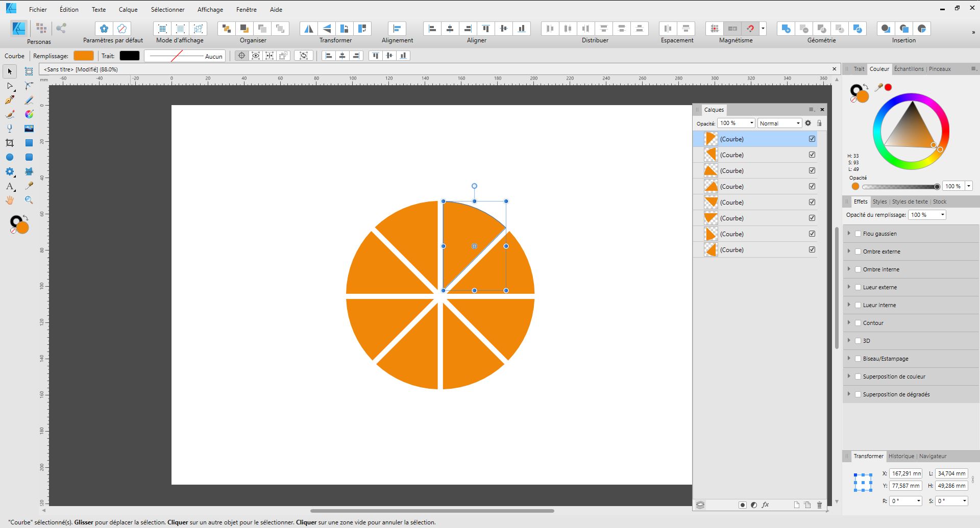Enable the Contour effect checkbox
Viewport: 980px width, 528px height.
(858, 323)
